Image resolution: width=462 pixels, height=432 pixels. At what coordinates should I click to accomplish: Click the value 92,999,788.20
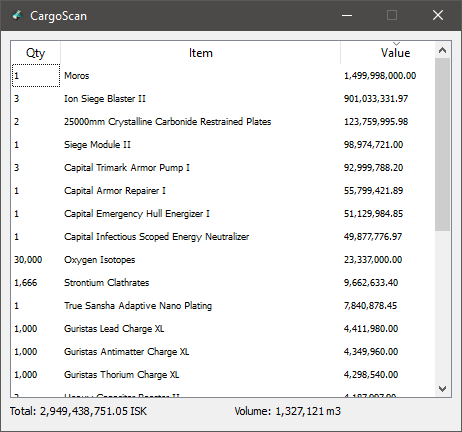pyautogui.click(x=373, y=168)
